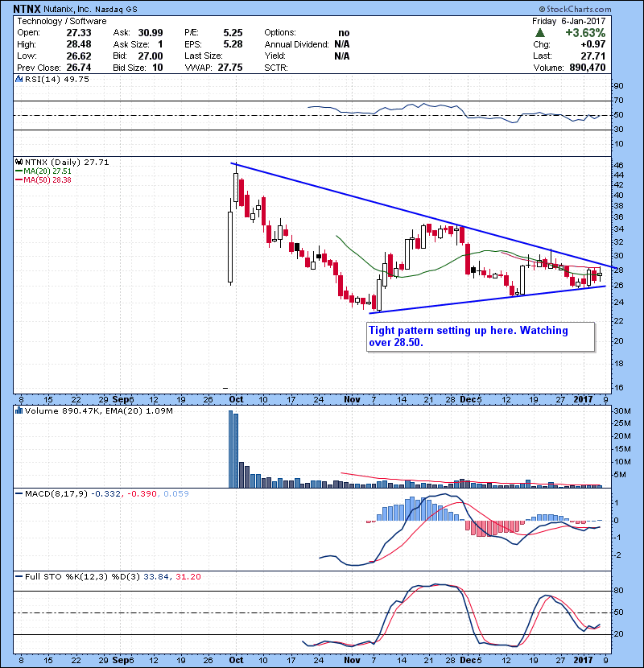Viewport: 644px width, 668px height.
Task: Click the 'Tight pattern setting up here' annotation box
Action: coord(481,336)
